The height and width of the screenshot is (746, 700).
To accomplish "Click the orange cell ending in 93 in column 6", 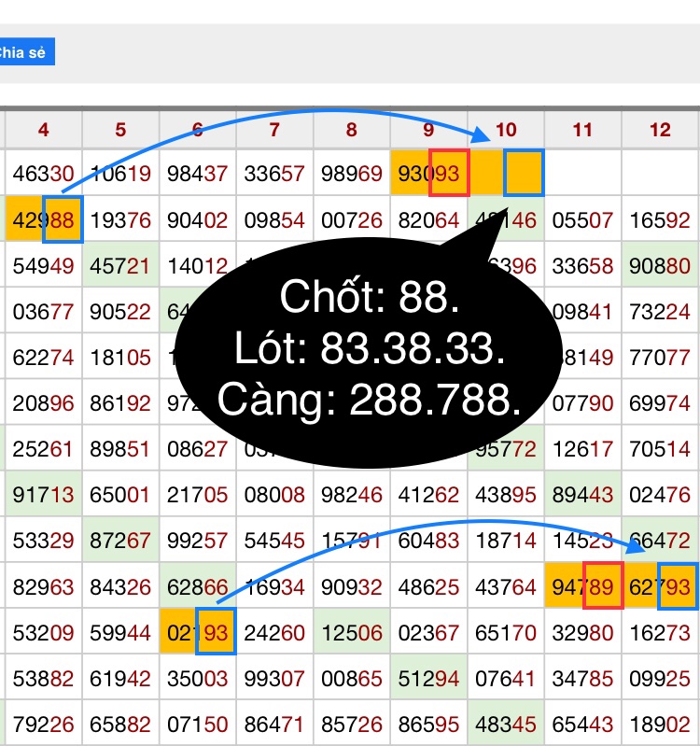I will (197, 631).
